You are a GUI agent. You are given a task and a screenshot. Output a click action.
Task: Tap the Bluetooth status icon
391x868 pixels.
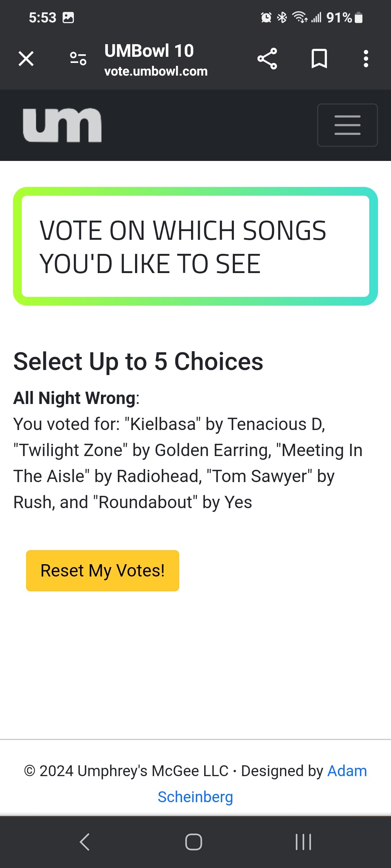pyautogui.click(x=282, y=17)
